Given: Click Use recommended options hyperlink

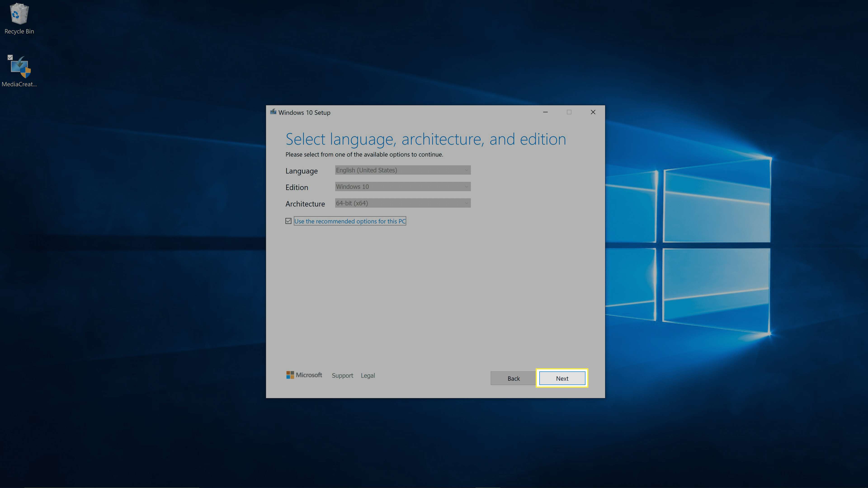Looking at the screenshot, I should point(350,221).
